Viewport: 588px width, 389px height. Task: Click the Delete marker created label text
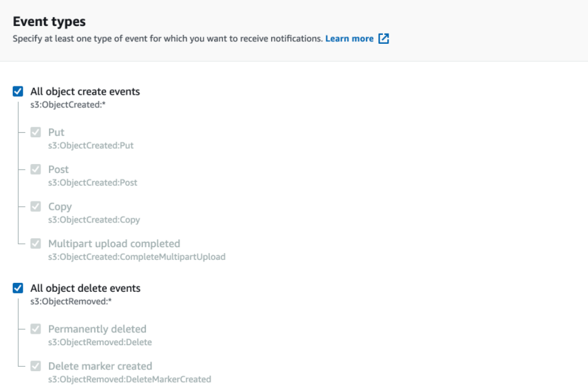coord(100,366)
